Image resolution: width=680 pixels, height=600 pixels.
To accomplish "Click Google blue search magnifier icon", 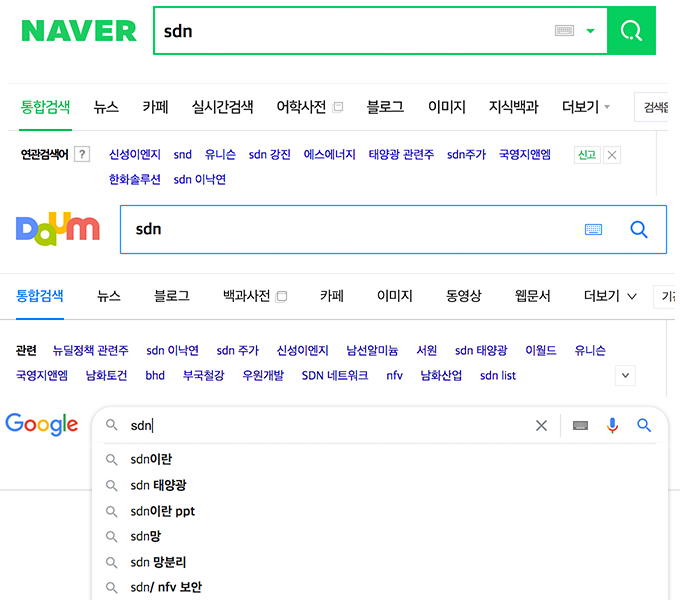I will pos(644,425).
